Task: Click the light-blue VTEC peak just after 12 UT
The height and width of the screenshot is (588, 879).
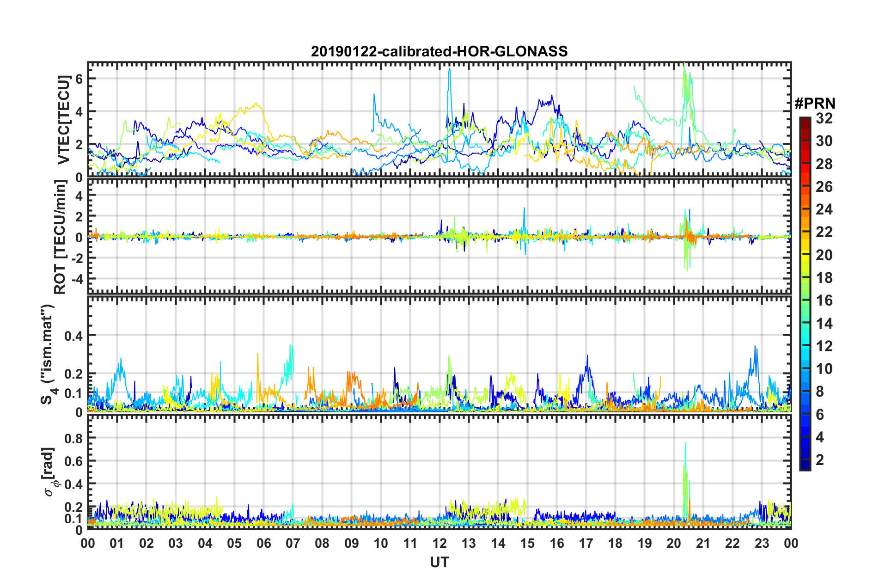Action: click(449, 69)
